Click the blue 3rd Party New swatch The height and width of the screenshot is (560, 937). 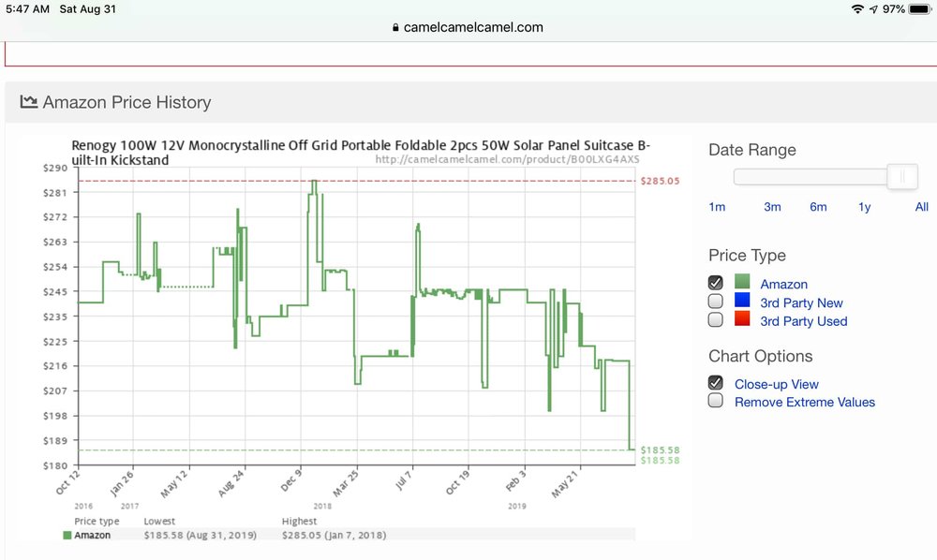click(742, 302)
